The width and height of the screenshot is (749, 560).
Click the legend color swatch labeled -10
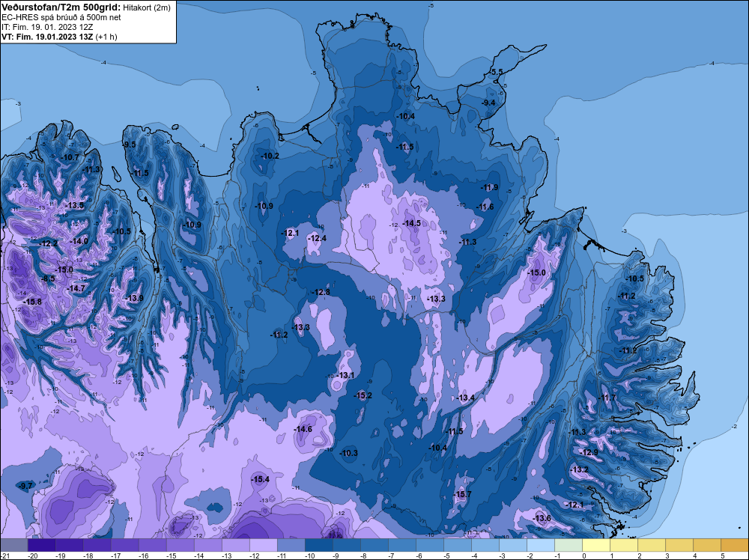[319, 545]
